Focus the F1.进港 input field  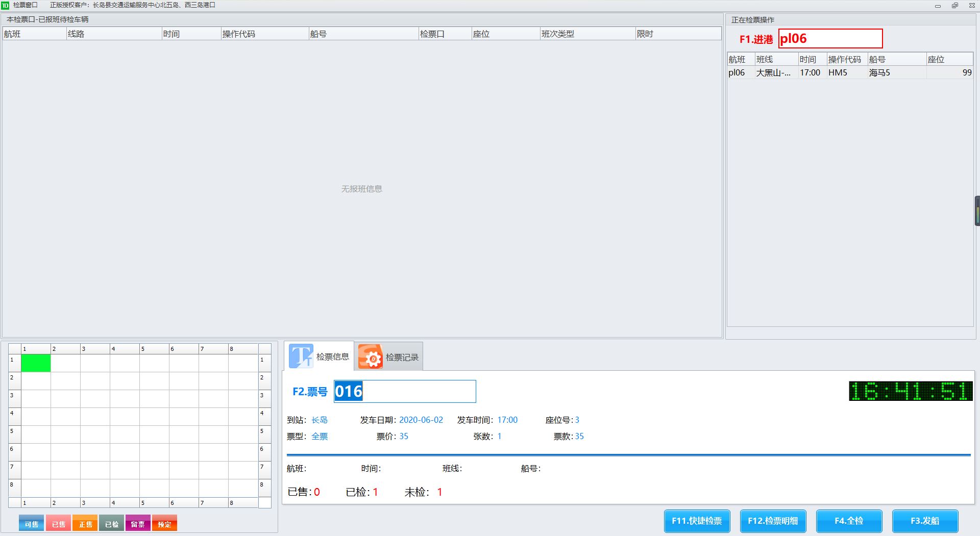pos(830,39)
